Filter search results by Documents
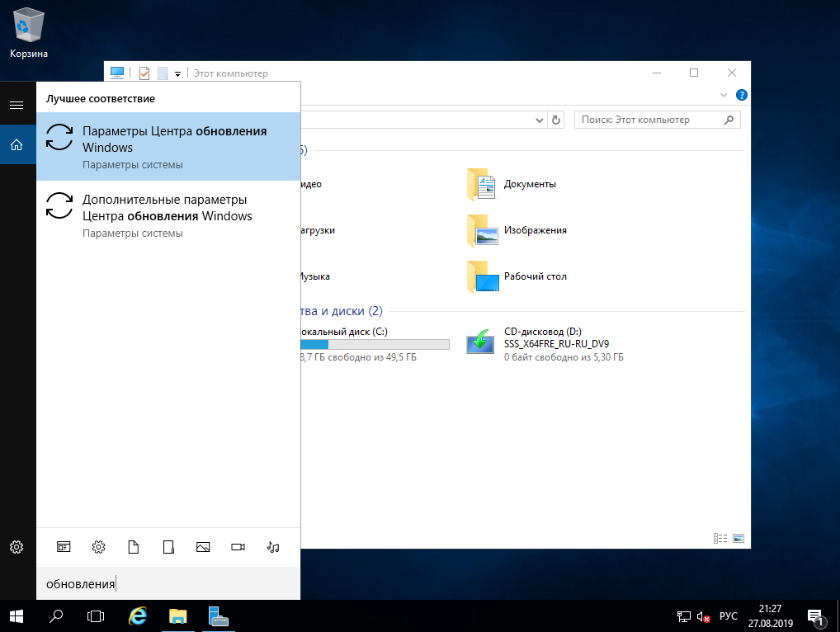Image resolution: width=840 pixels, height=632 pixels. point(134,546)
